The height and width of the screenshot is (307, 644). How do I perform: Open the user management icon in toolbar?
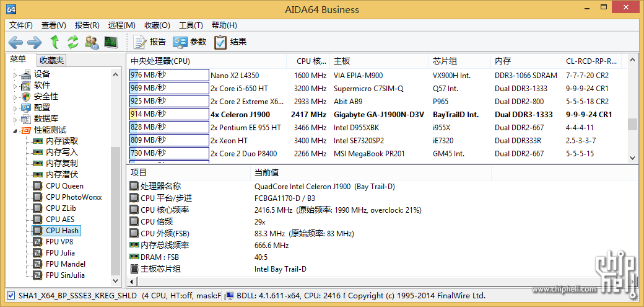coord(92,42)
